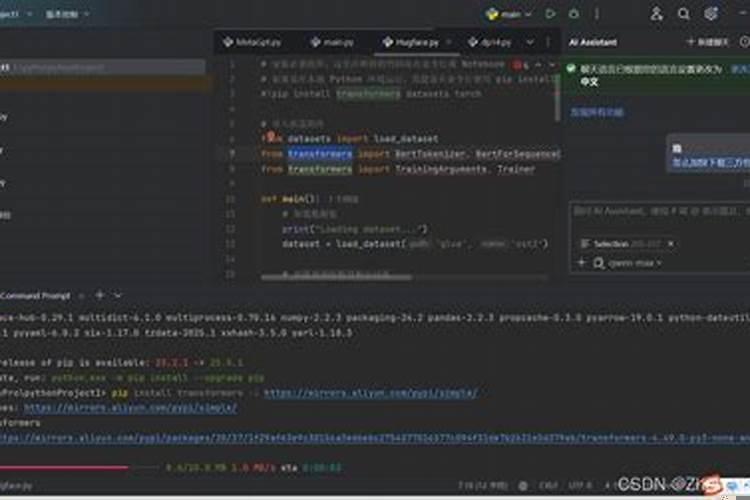Go to the next highlighted error arrow
This screenshot has width=750, height=500.
[x=552, y=65]
